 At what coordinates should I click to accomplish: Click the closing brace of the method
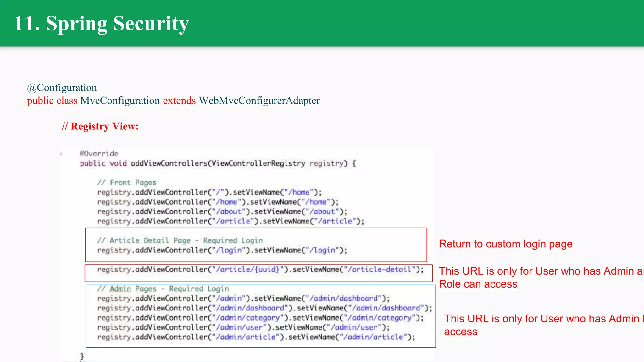(x=82, y=356)
